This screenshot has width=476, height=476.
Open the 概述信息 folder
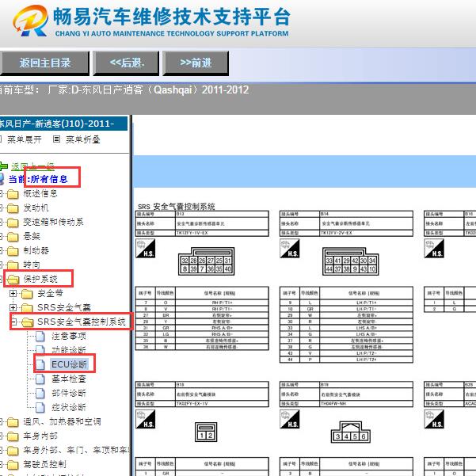(x=40, y=193)
